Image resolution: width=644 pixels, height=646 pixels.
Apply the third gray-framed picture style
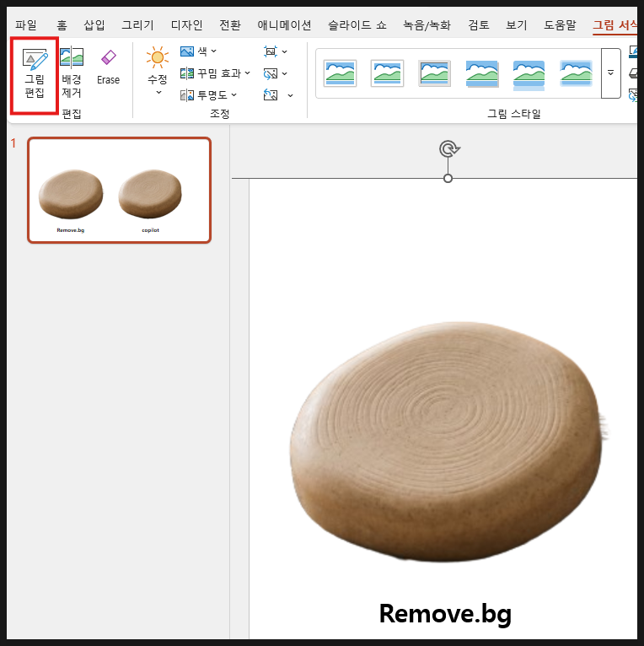click(434, 73)
